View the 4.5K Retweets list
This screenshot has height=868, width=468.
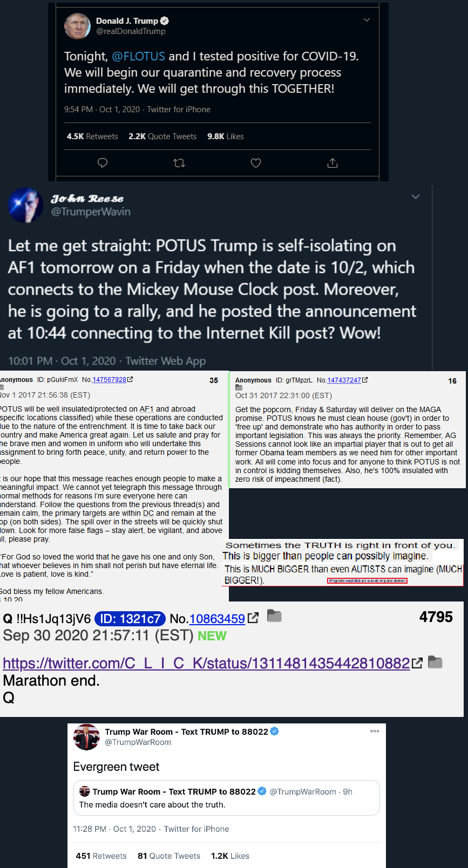[x=92, y=136]
